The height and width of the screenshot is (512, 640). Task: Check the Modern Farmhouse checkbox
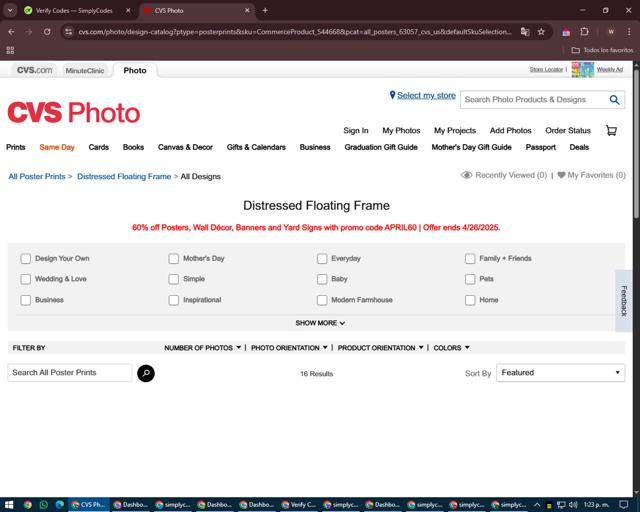coord(322,300)
